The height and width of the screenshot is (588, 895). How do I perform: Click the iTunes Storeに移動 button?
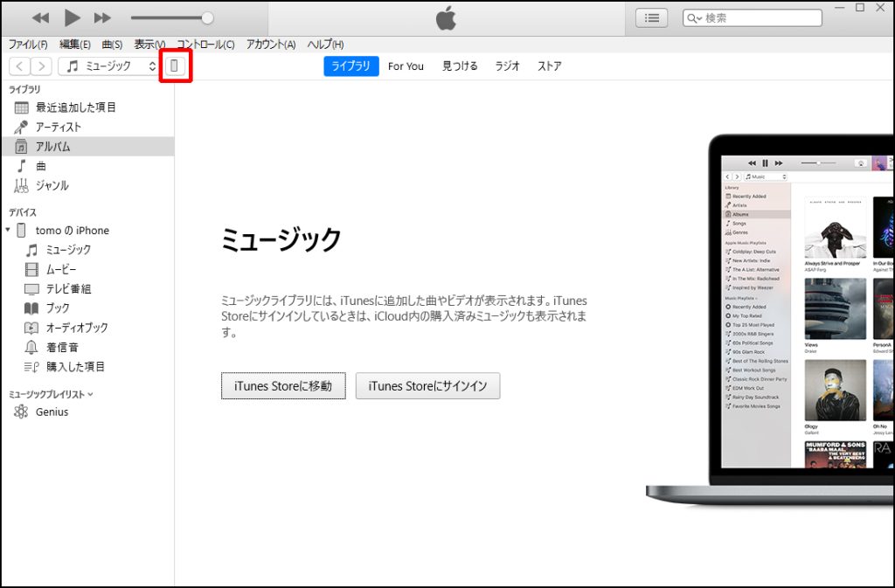point(283,385)
